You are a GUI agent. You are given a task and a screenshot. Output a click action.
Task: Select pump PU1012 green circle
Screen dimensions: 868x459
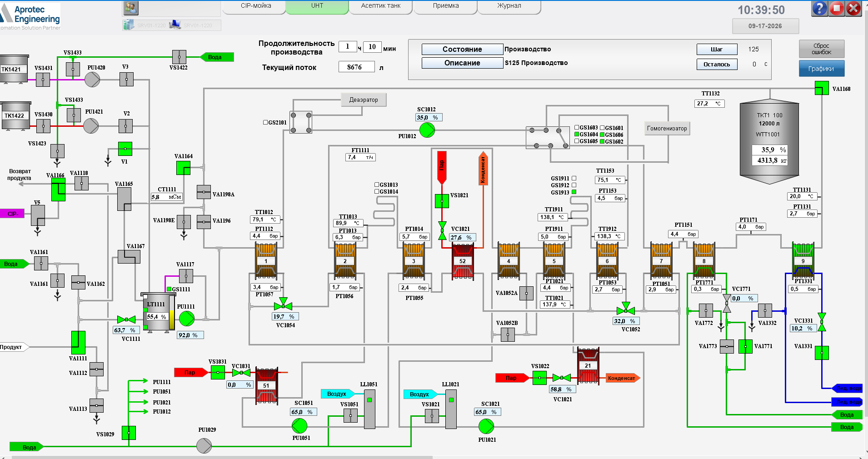coord(427,130)
